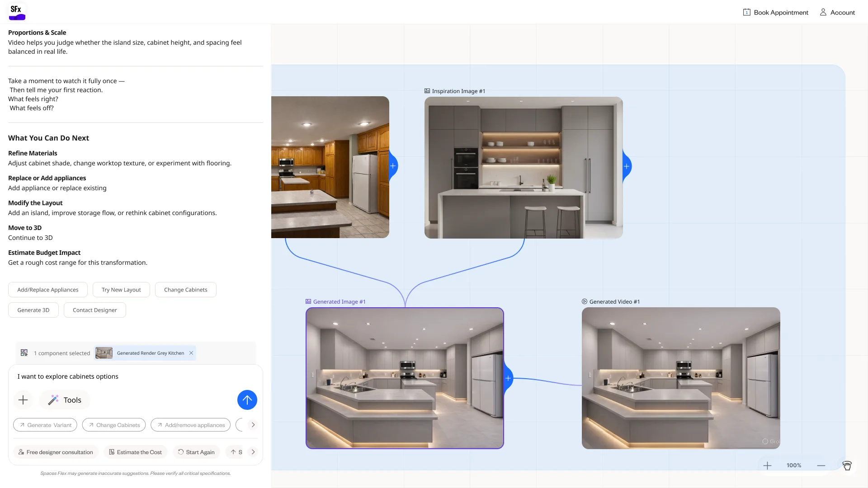868x488 pixels.
Task: Click the add attachment plus icon
Action: [23, 400]
